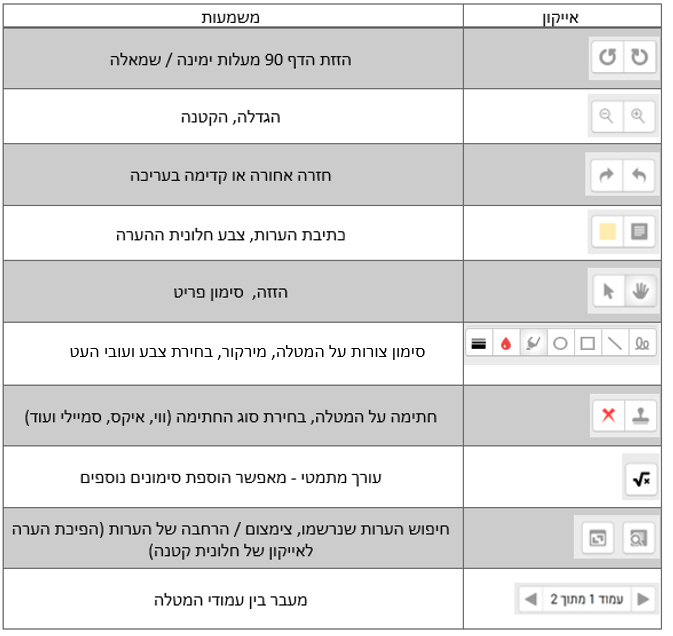Select the oval shape tool
673x636 pixels.
pos(561,343)
